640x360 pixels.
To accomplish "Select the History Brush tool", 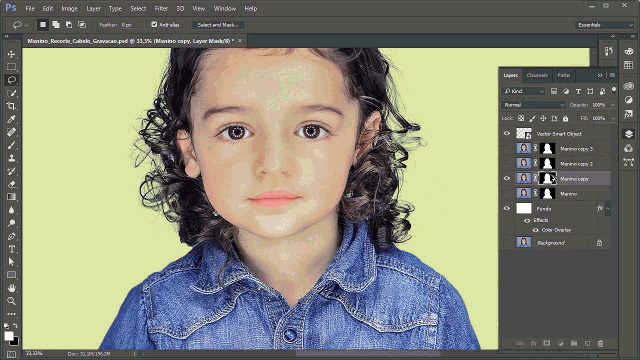I will [x=11, y=171].
